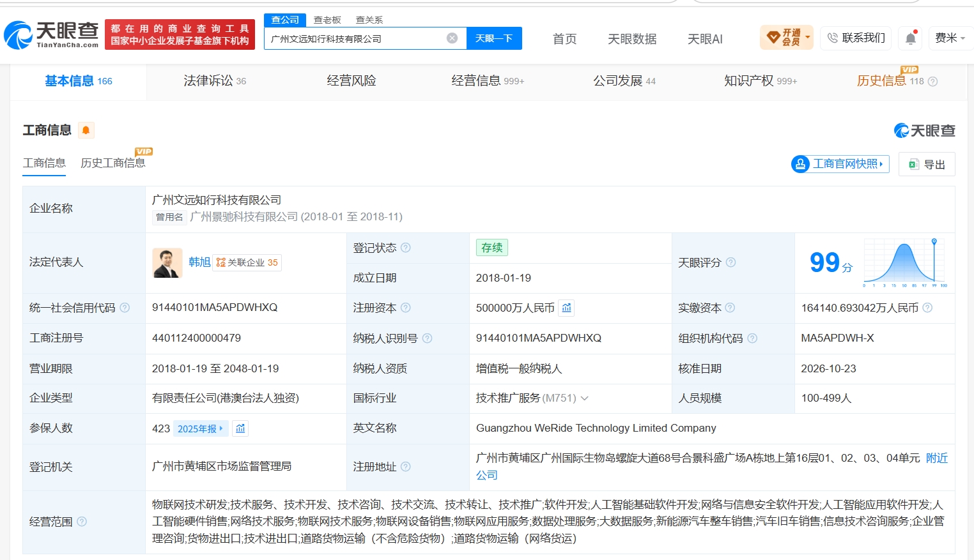The image size is (974, 560).
Task: Click help icon beside 天眼评分
Action: point(730,262)
